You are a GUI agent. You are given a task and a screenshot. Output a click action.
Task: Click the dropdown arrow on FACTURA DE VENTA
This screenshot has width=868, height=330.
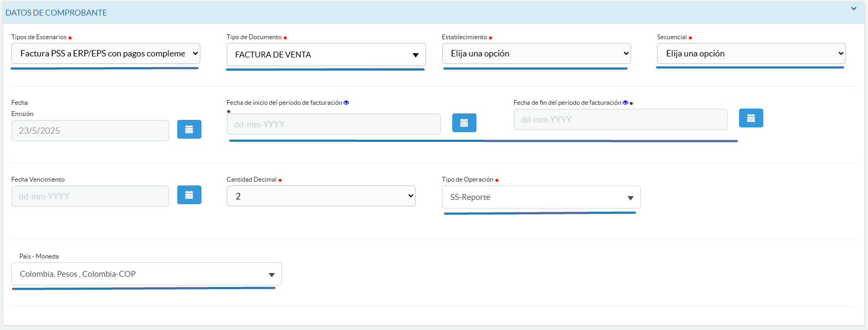(x=415, y=55)
